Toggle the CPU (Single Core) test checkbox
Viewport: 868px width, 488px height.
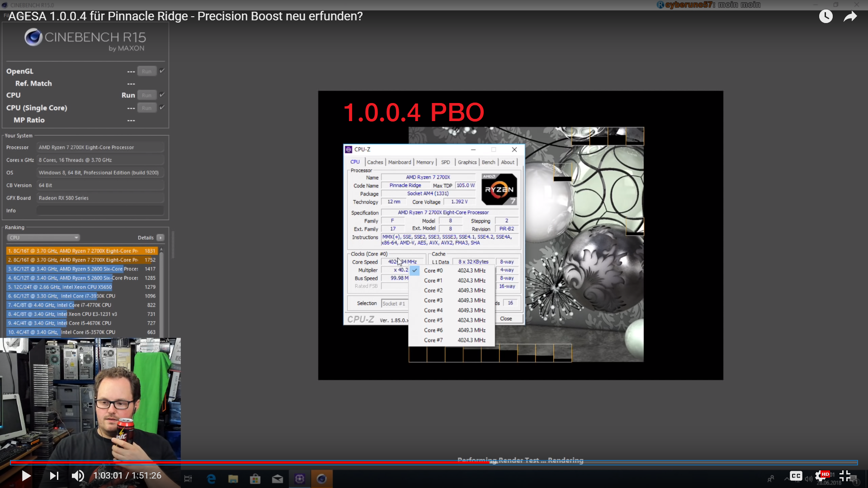click(162, 108)
